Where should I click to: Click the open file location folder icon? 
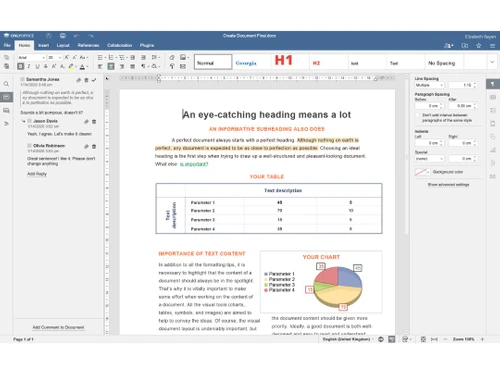465,46
